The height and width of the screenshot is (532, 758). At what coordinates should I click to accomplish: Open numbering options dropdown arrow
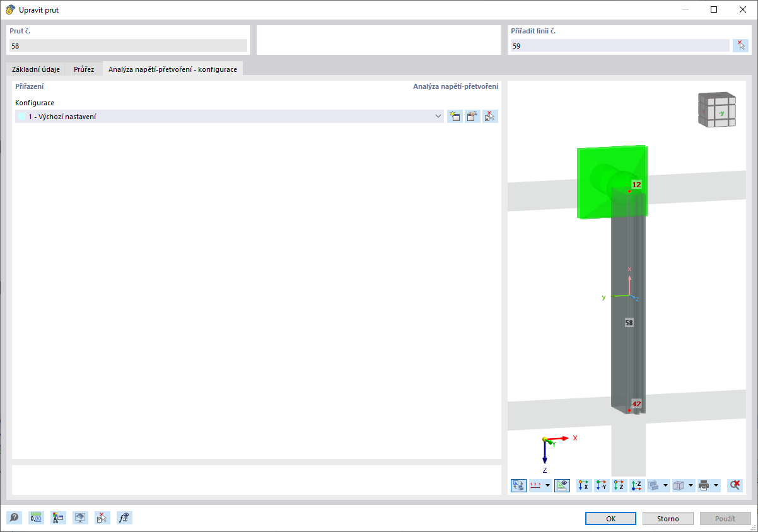547,485
